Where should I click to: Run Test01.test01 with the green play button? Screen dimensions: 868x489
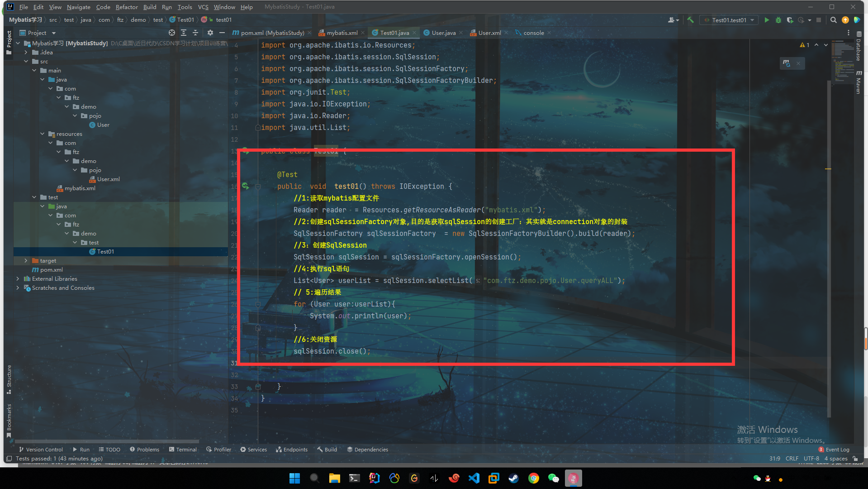[x=767, y=20]
